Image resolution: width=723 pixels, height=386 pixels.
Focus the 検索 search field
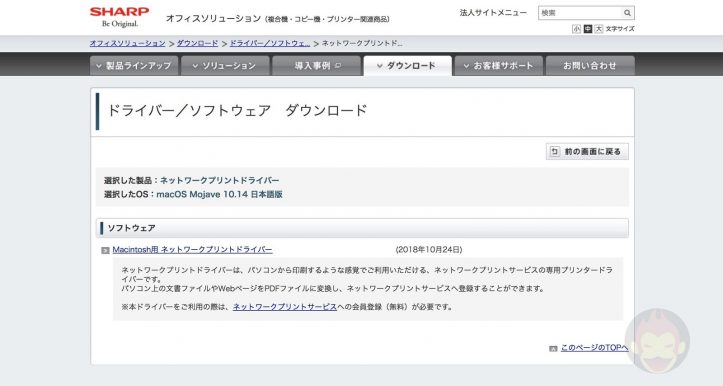581,13
